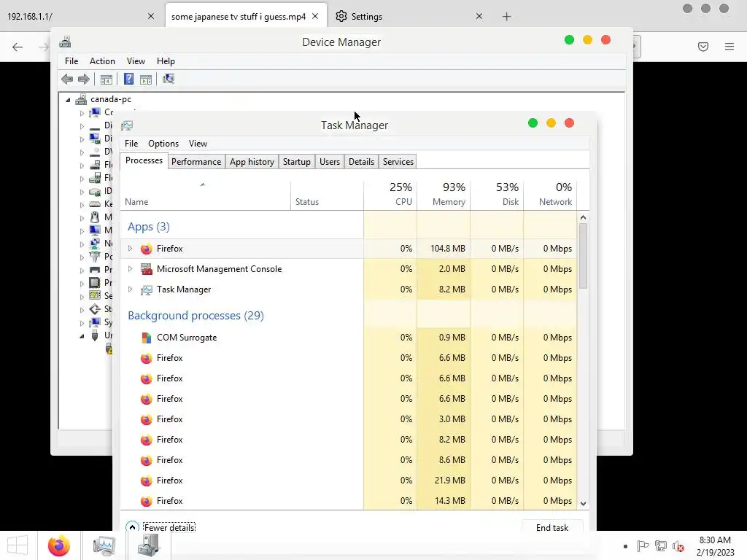
Task: Select Firefox background process using 14.3 MB
Action: 348,500
